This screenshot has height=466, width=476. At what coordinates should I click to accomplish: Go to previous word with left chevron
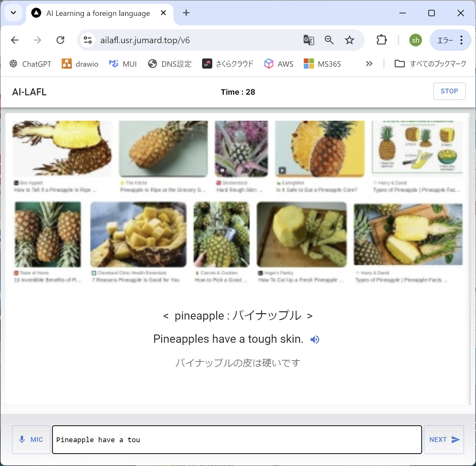166,316
